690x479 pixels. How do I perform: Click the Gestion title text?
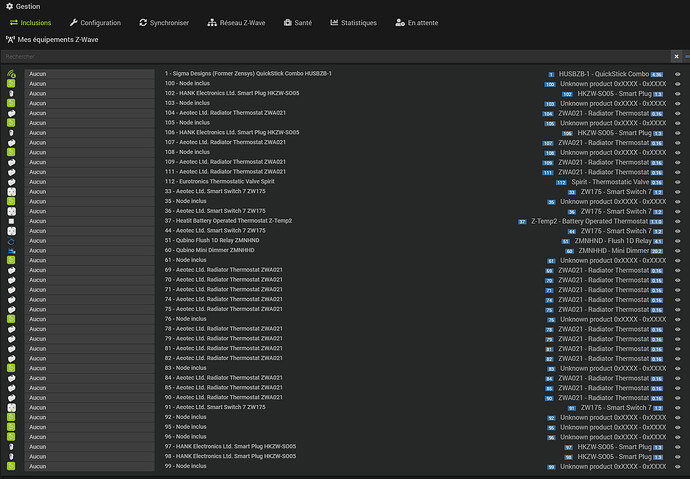point(28,6)
